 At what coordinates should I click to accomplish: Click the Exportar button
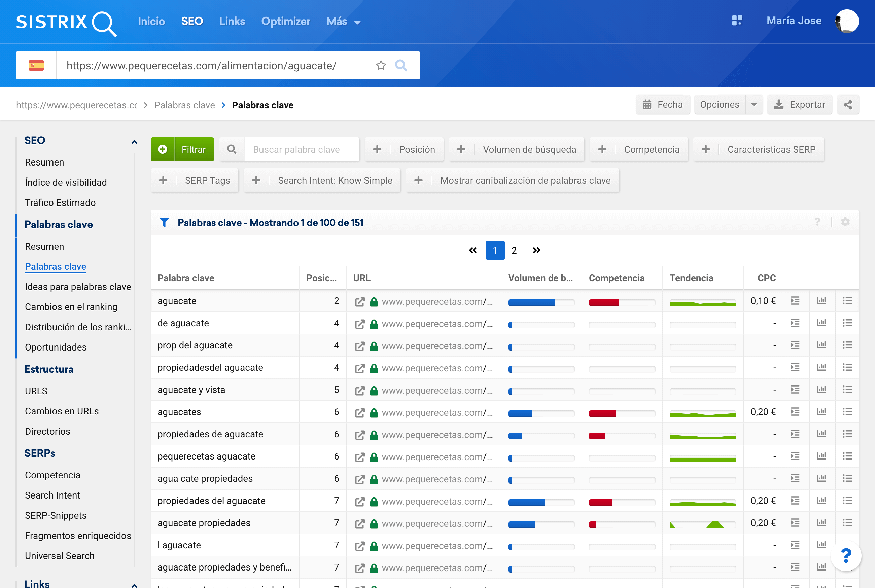799,105
